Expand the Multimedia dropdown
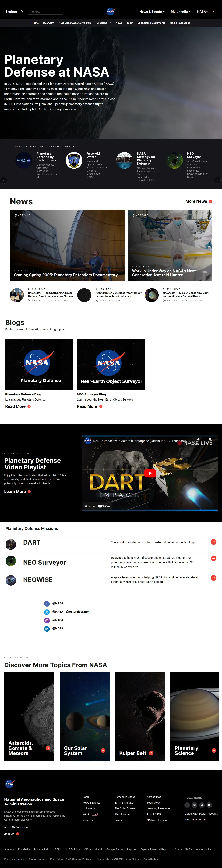Viewport: 222px width, 868px height. point(181,12)
